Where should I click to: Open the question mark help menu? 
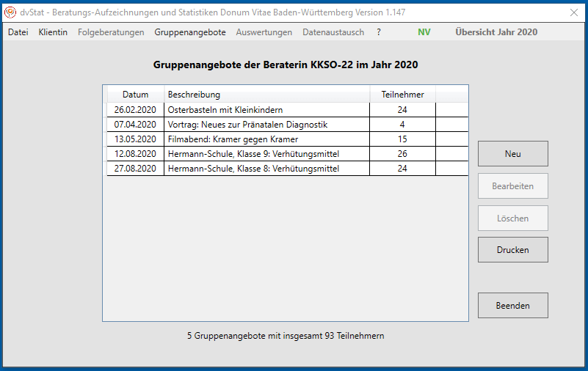(379, 32)
